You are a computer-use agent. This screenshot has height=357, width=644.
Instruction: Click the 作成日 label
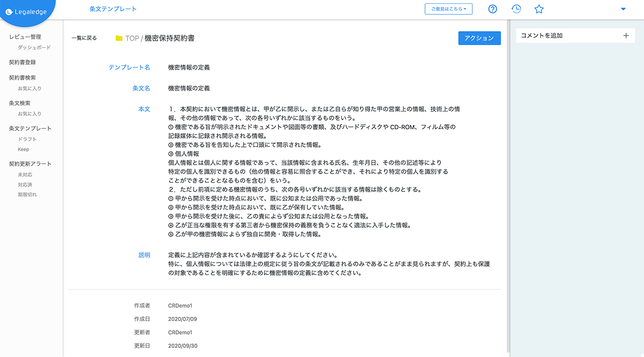142,319
